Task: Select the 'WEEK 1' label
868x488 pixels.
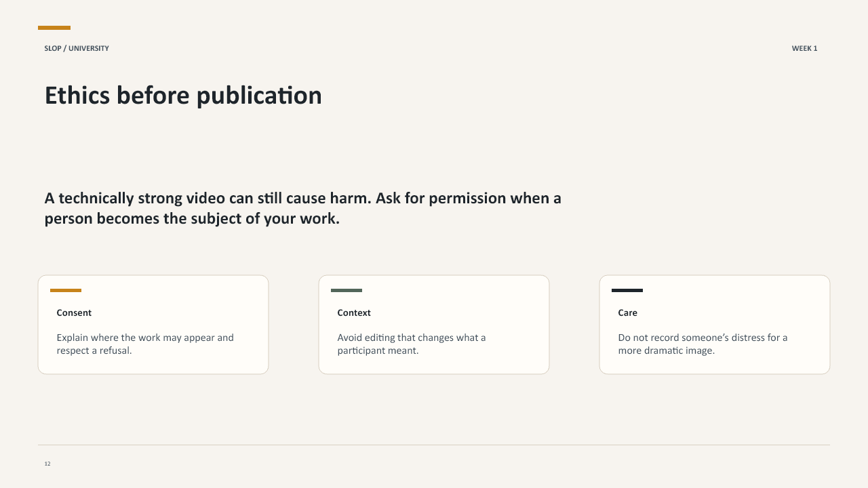Action: pyautogui.click(x=804, y=48)
